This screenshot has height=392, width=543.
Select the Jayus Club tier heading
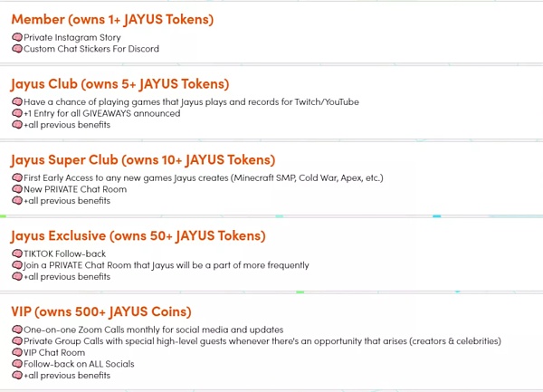point(119,84)
